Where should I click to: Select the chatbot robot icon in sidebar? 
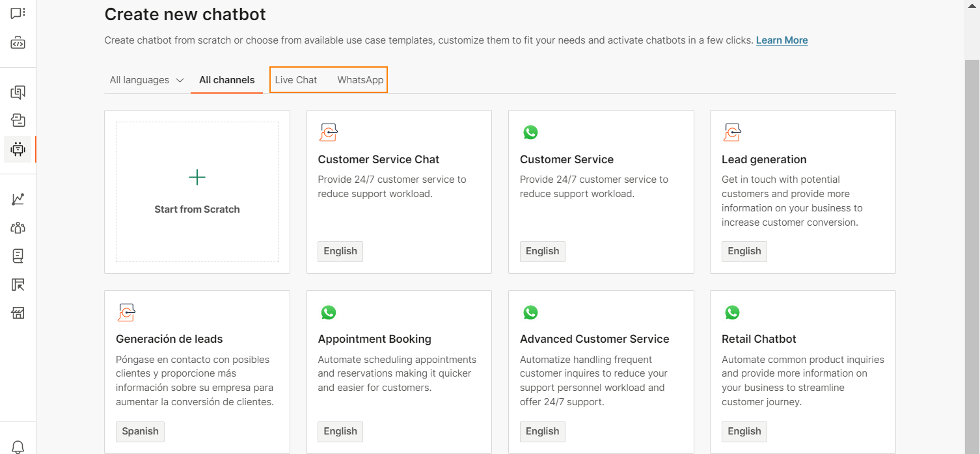pos(18,149)
